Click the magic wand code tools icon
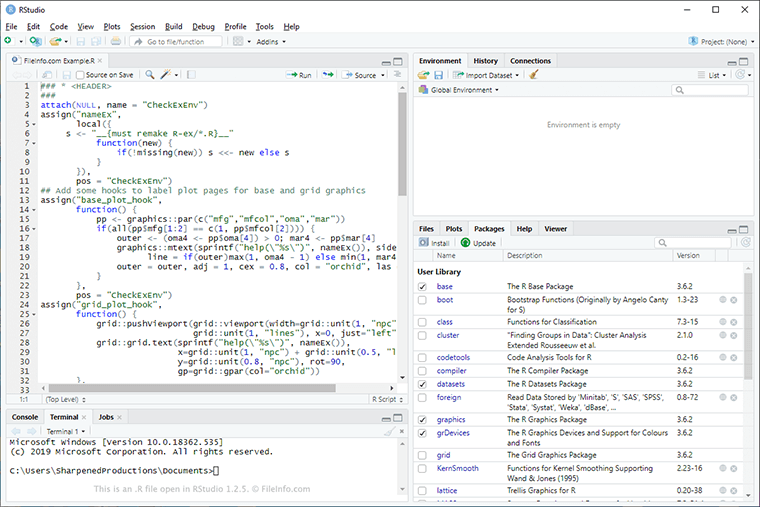 click(x=166, y=75)
